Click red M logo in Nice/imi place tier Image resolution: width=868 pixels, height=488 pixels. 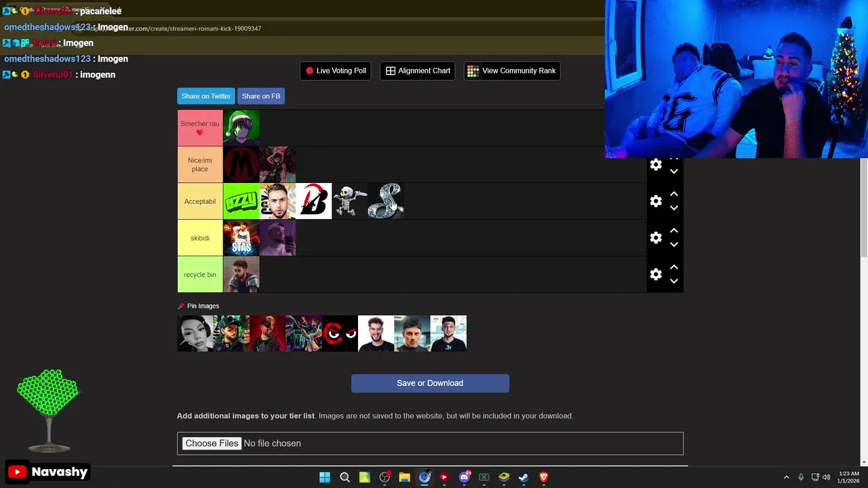pyautogui.click(x=241, y=165)
